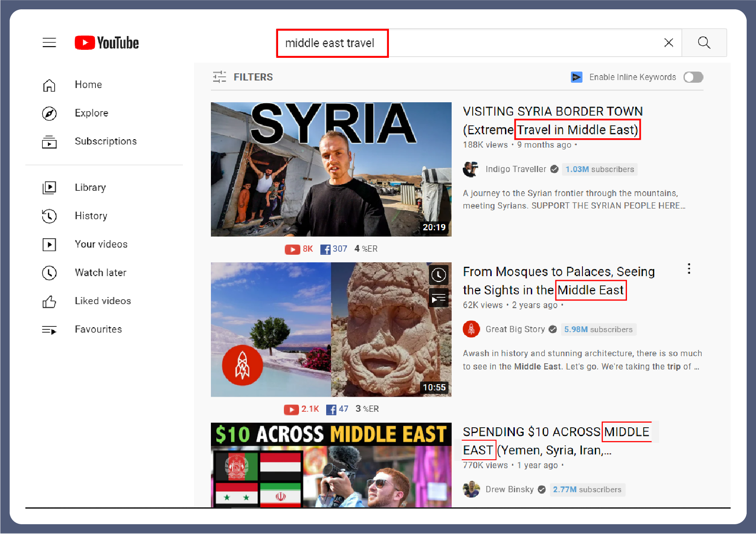Click the 5.98M subscribers badge
756x534 pixels.
pos(598,329)
